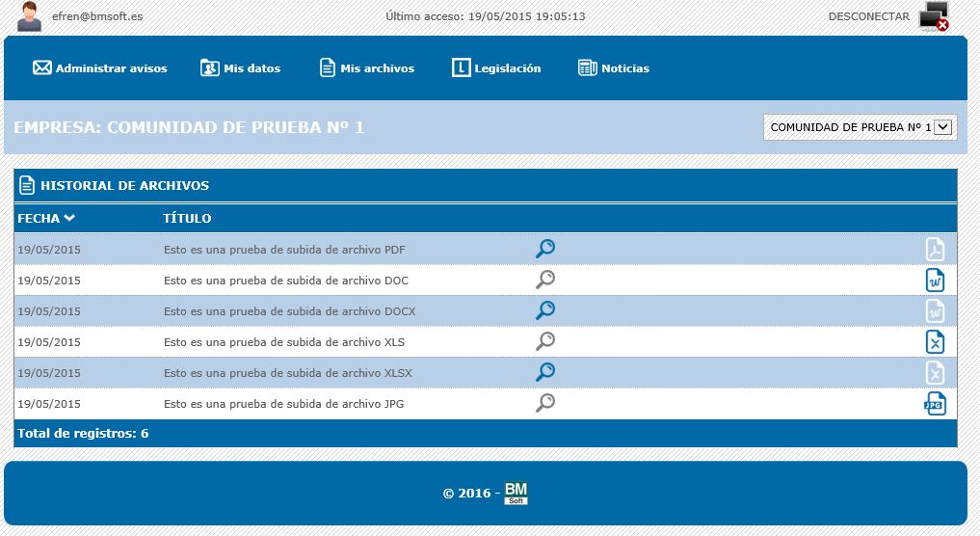Select the row titled archivo JPG

click(x=283, y=404)
